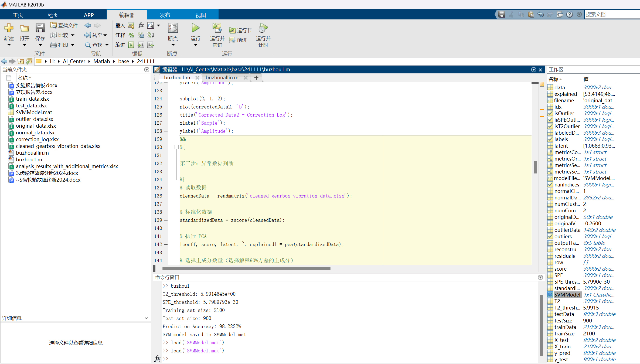Switch to the View (视图) tab
Screen dimensions: 640x364
[200, 15]
